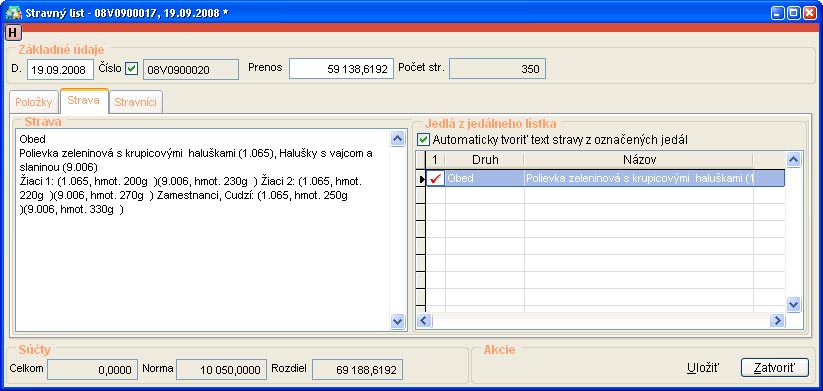Click up arrow of meals grid scrollbar
The width and height of the screenshot is (823, 391).
[x=793, y=159]
